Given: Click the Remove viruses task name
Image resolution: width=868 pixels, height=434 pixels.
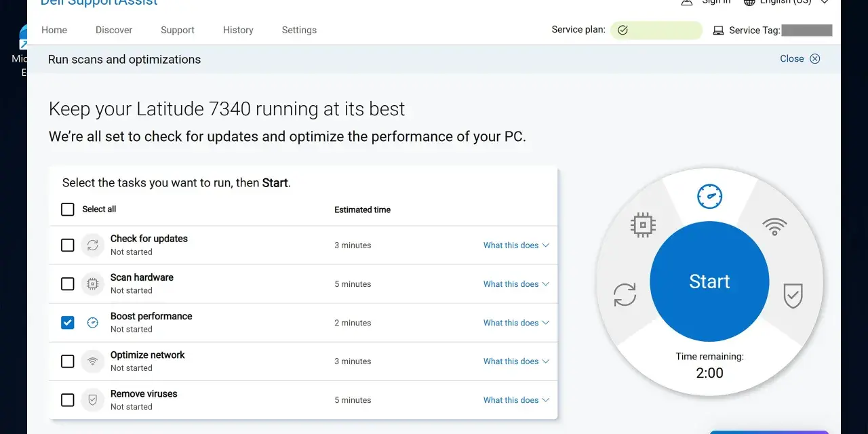Looking at the screenshot, I should click(144, 393).
